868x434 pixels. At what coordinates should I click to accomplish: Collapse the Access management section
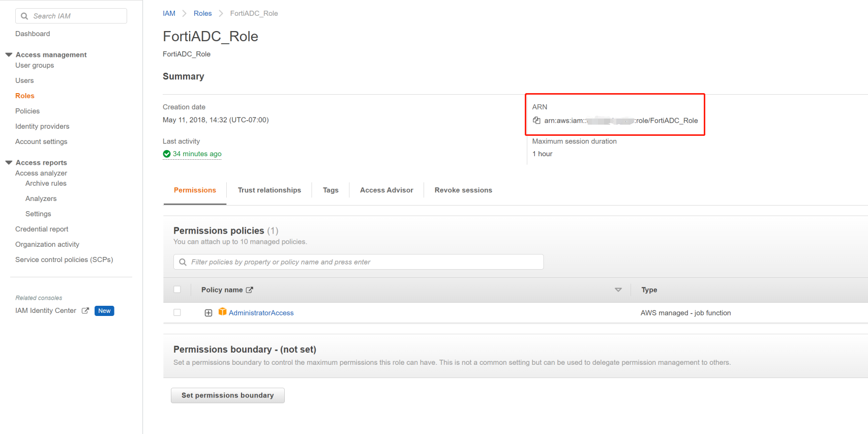click(x=9, y=54)
